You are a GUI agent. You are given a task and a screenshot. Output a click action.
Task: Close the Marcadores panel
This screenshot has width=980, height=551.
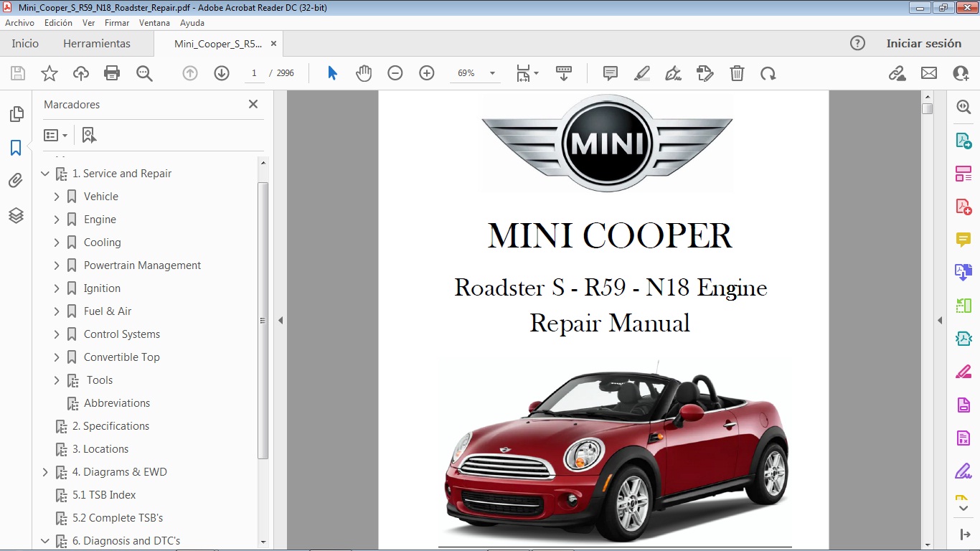tap(253, 104)
